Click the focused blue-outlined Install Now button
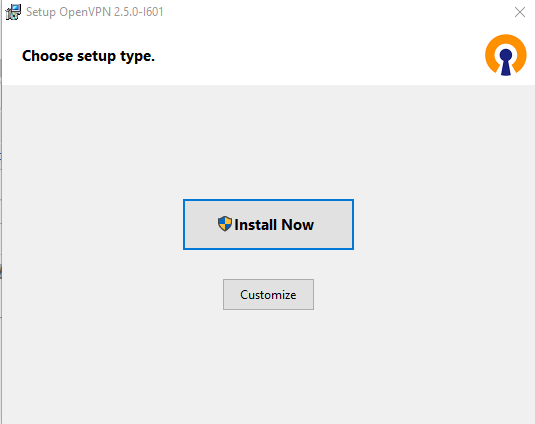This screenshot has height=424, width=535. click(268, 224)
